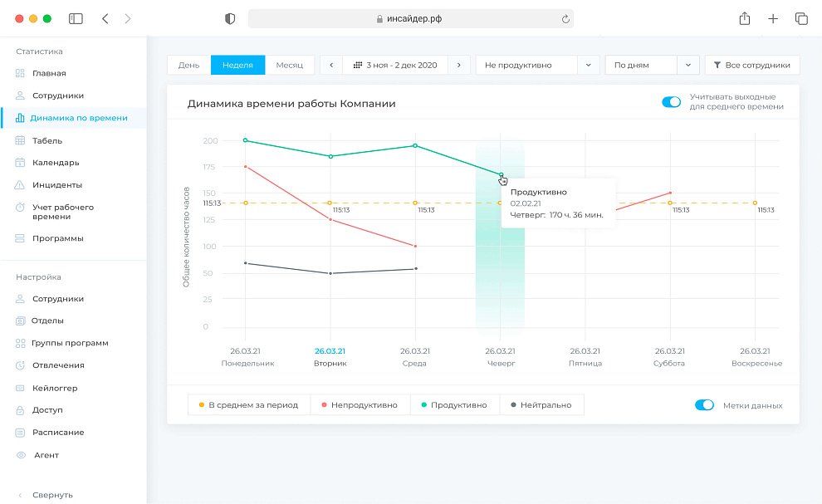
Task: Select the День period tab
Action: pyautogui.click(x=188, y=65)
